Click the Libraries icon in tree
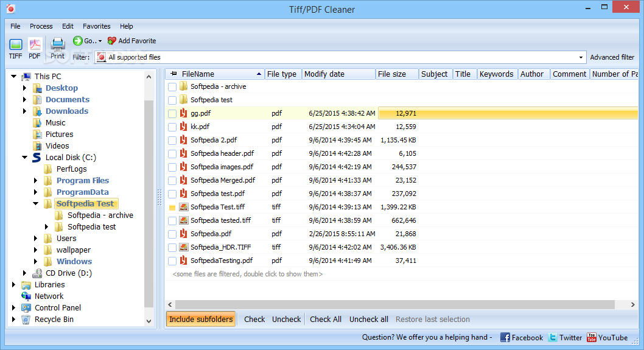644x350 pixels. [26, 285]
